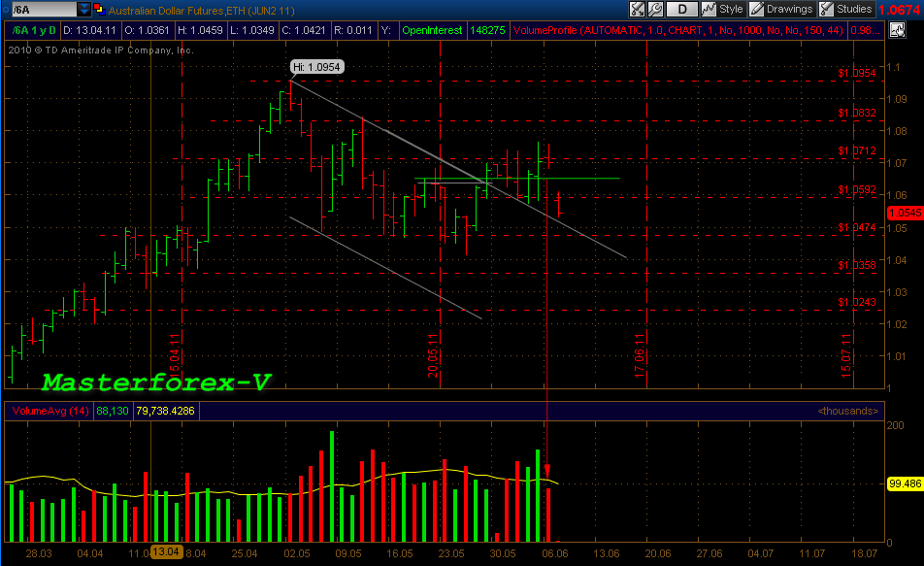Image resolution: width=924 pixels, height=566 pixels.
Task: Click the /6A 1 y D header cell
Action: click(34, 30)
